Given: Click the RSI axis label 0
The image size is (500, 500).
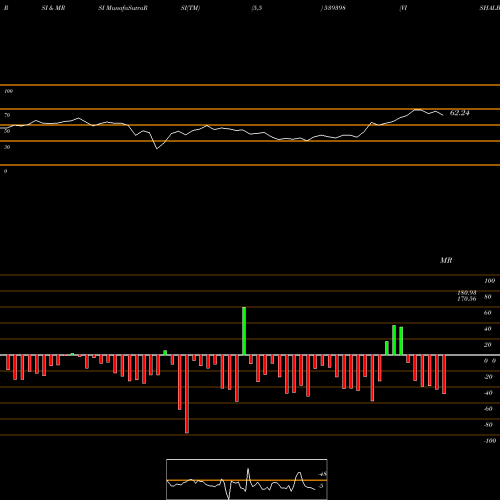Looking at the screenshot, I should click(5, 171).
